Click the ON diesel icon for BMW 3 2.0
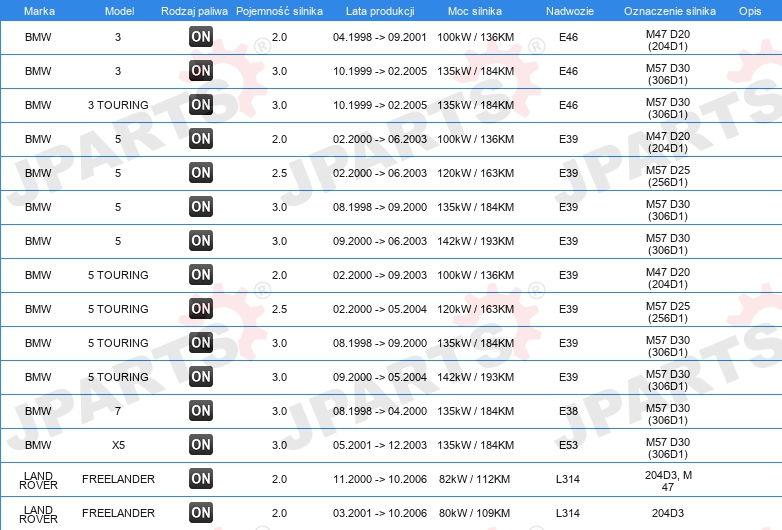This screenshot has height=530, width=782. [x=201, y=37]
